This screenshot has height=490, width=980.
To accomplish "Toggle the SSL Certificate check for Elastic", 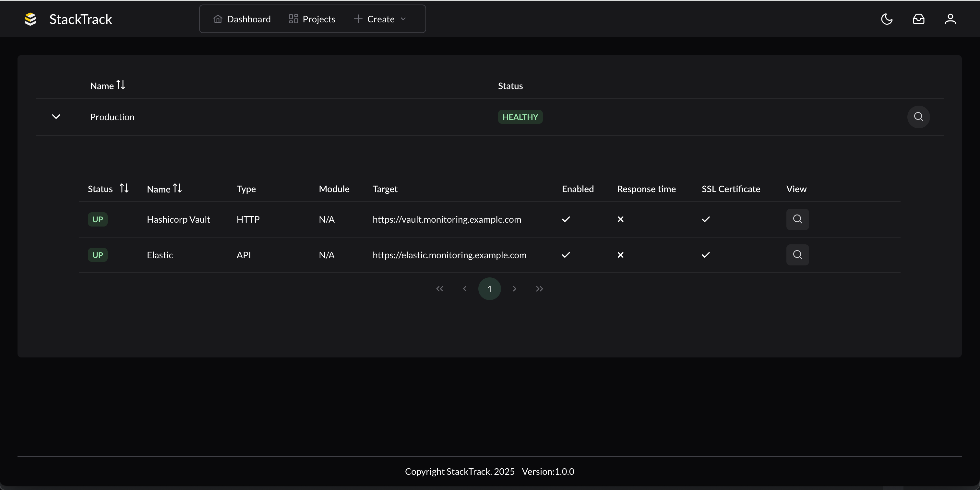I will [705, 255].
